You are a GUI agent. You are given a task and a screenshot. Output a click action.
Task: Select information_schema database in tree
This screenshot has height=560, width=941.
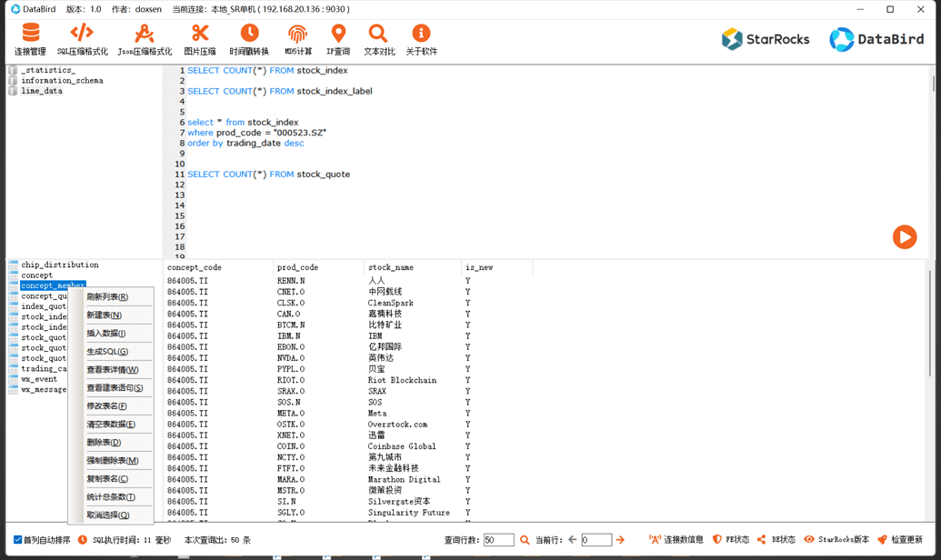coord(62,81)
